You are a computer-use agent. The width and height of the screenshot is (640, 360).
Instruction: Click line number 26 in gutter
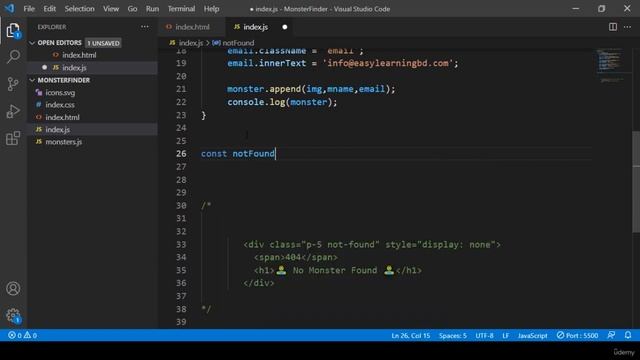click(x=181, y=154)
